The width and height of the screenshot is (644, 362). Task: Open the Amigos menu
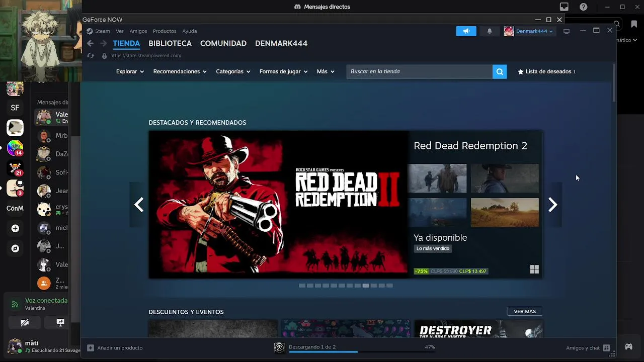click(138, 31)
